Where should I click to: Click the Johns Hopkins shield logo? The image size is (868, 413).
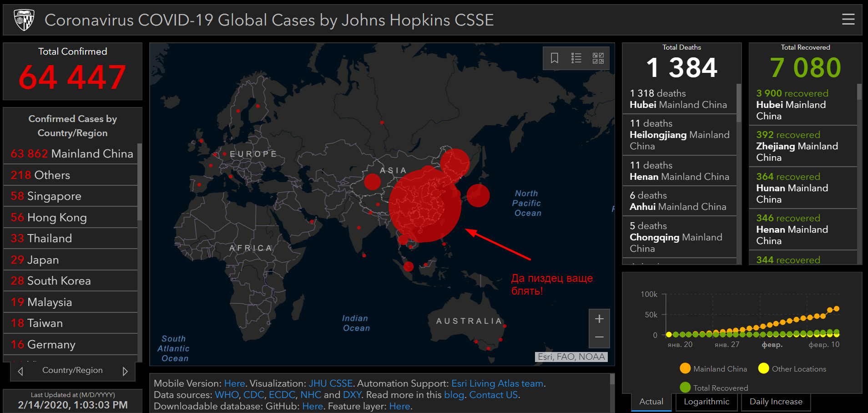[x=24, y=20]
